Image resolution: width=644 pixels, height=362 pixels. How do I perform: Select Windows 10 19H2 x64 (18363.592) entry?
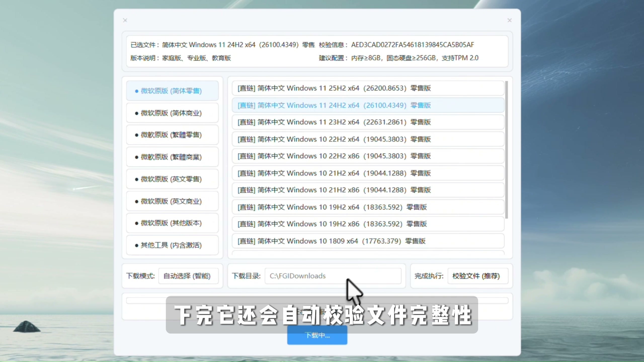coord(368,207)
